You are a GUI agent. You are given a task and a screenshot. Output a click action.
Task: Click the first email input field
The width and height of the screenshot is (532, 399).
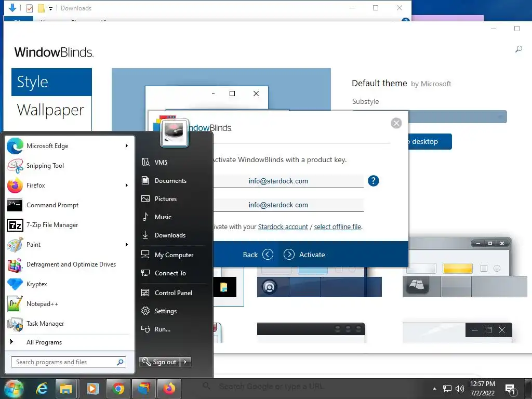point(288,181)
